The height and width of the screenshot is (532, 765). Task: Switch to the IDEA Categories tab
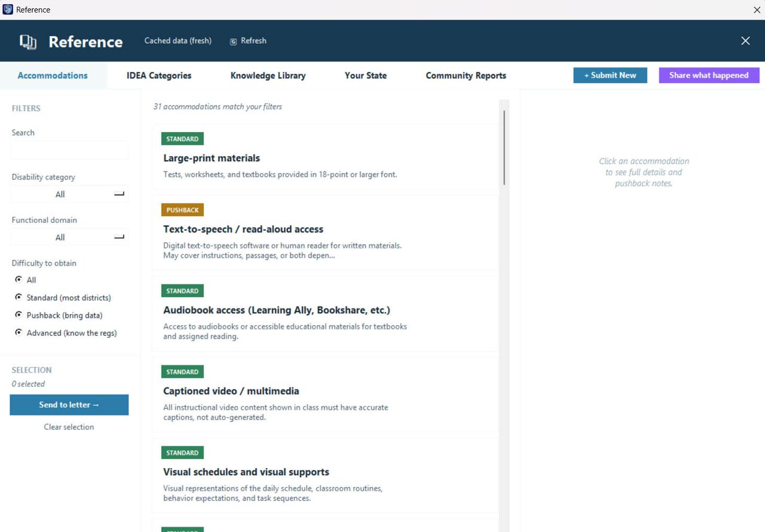coord(159,75)
